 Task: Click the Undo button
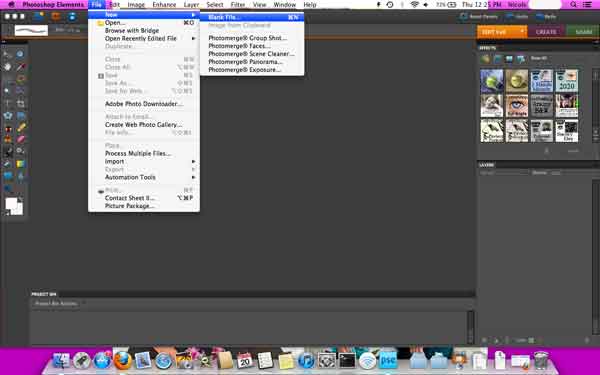click(x=517, y=17)
